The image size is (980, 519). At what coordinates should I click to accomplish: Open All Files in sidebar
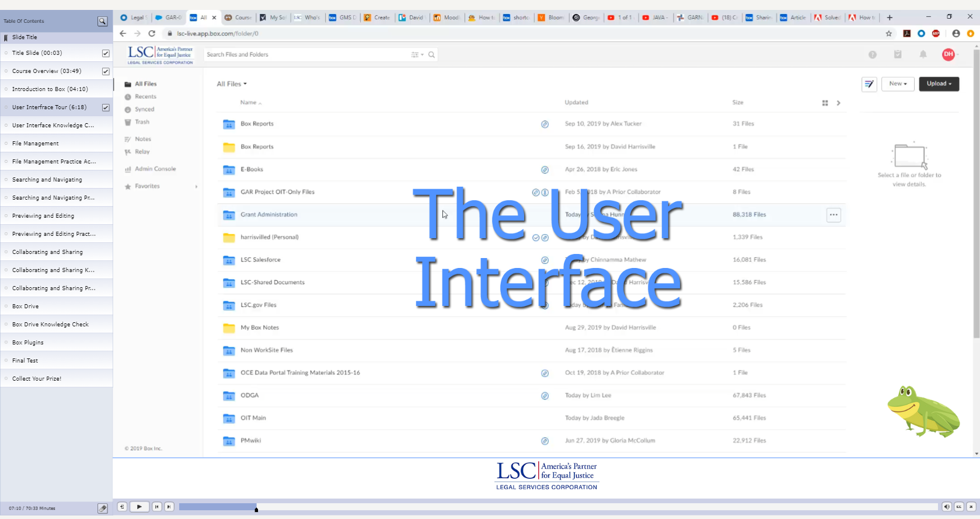pos(141,84)
